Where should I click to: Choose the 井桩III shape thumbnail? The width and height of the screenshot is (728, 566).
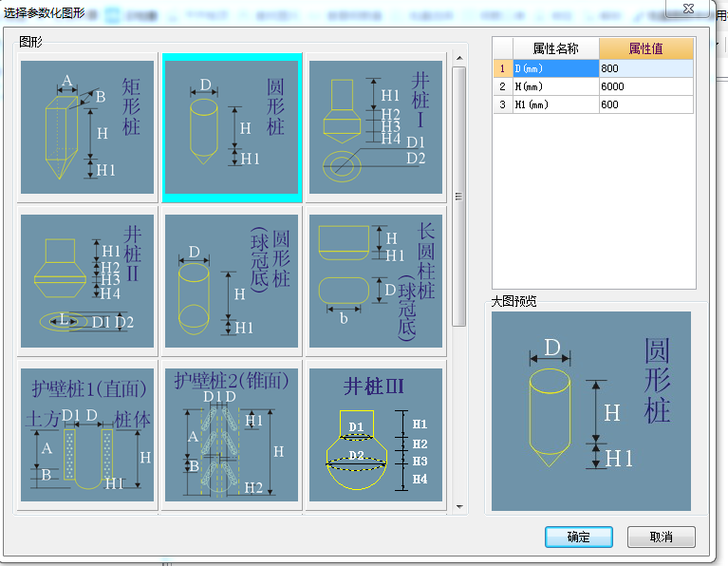coord(376,435)
